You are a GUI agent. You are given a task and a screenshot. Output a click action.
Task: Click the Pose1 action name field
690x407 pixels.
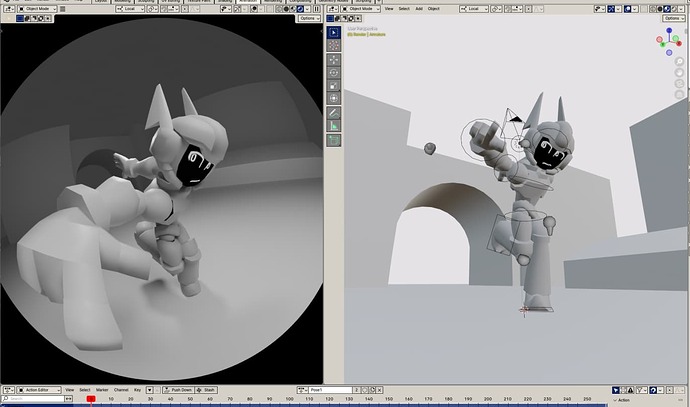pos(330,390)
